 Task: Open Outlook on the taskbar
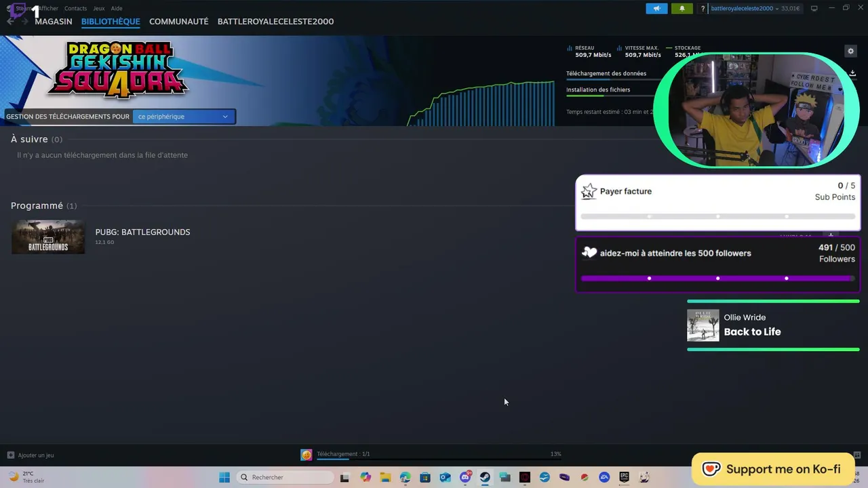(x=445, y=477)
